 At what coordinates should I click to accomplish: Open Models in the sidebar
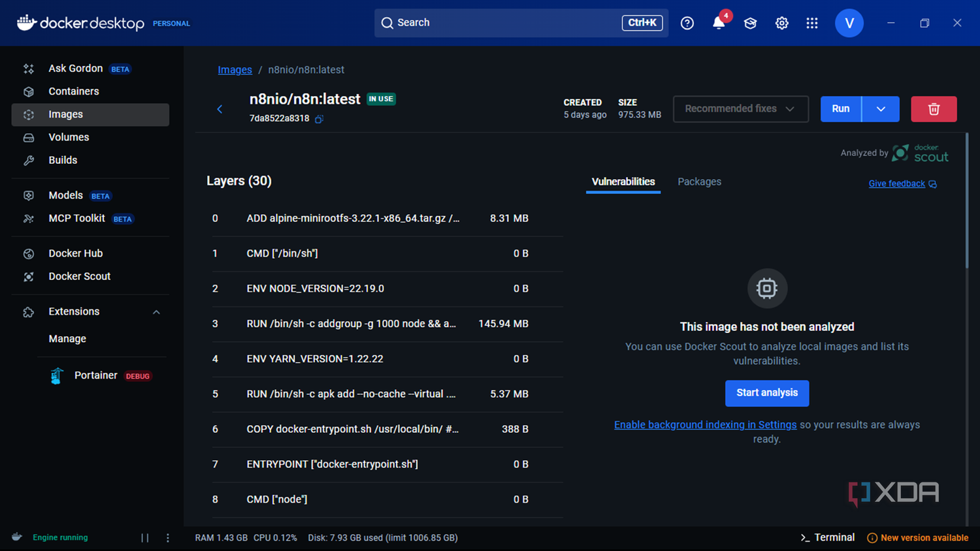[90, 195]
